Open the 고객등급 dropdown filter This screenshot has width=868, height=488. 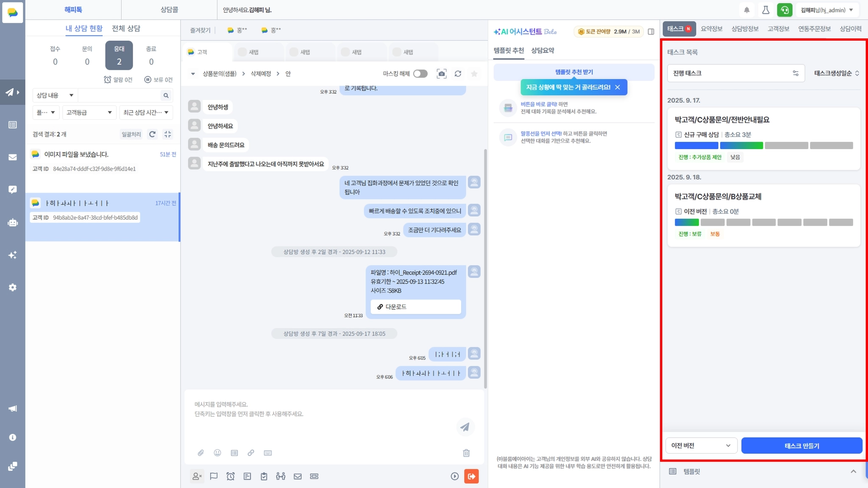coord(89,112)
